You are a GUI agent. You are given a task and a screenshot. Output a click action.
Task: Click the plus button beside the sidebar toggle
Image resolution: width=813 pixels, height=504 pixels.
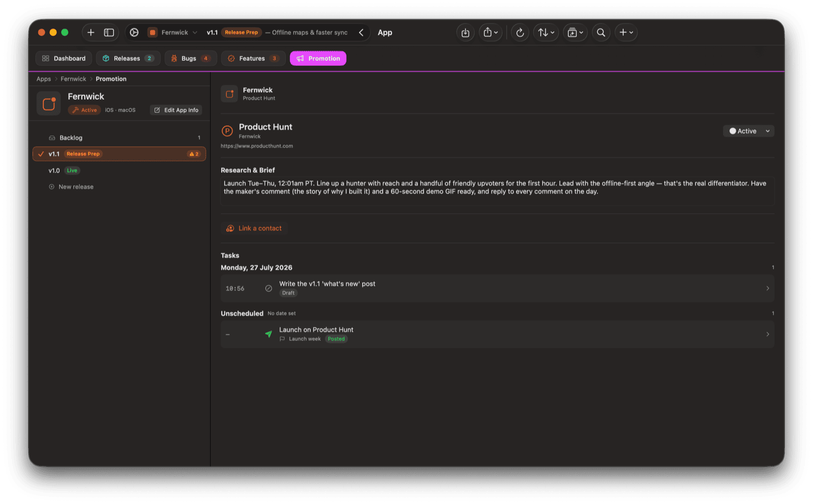(x=91, y=33)
